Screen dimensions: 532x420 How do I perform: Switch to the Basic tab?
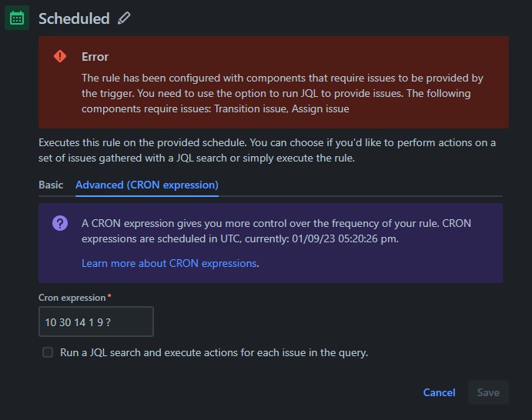[x=51, y=185]
